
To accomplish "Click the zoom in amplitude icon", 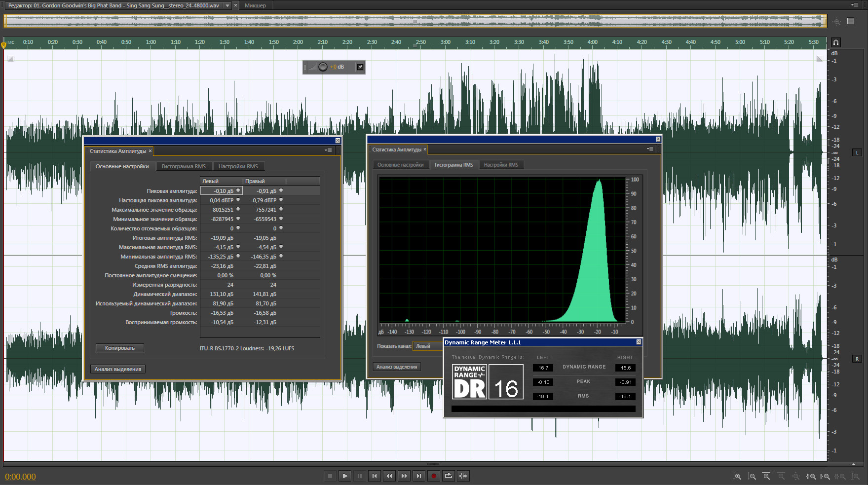I will (737, 476).
